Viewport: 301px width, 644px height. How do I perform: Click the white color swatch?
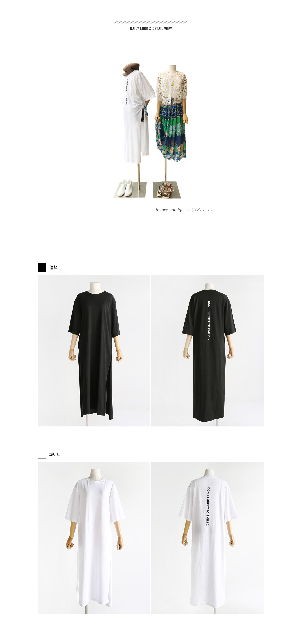click(x=42, y=454)
